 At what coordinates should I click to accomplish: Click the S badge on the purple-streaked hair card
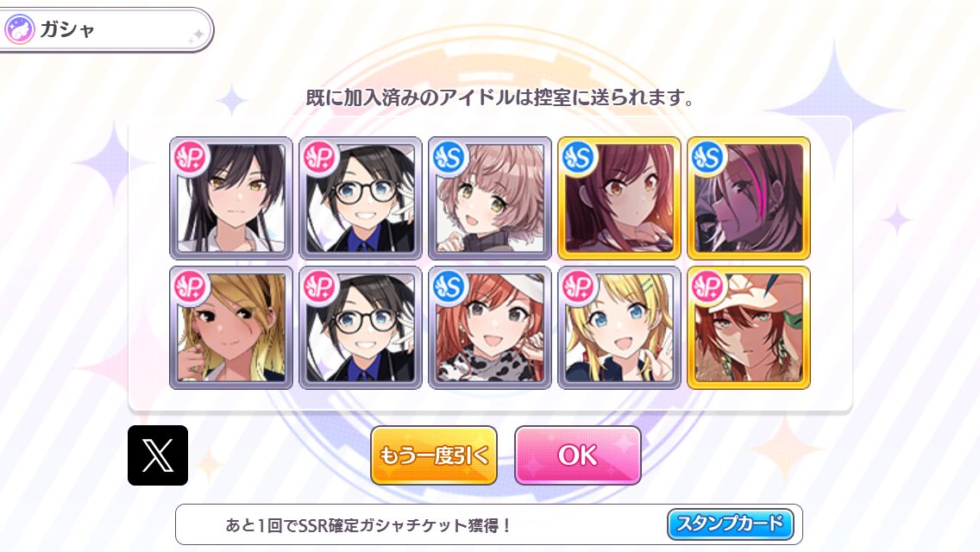coord(709,157)
